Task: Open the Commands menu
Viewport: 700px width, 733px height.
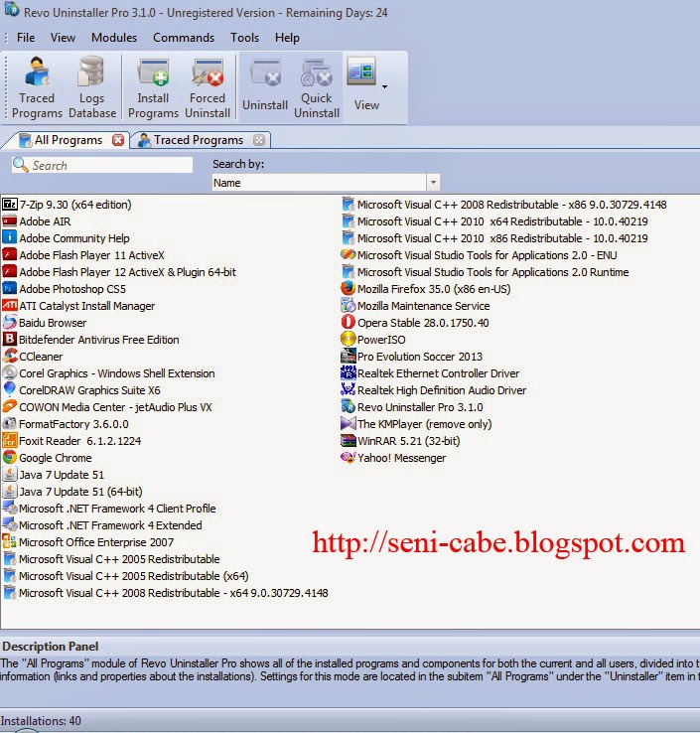Action: pos(184,38)
